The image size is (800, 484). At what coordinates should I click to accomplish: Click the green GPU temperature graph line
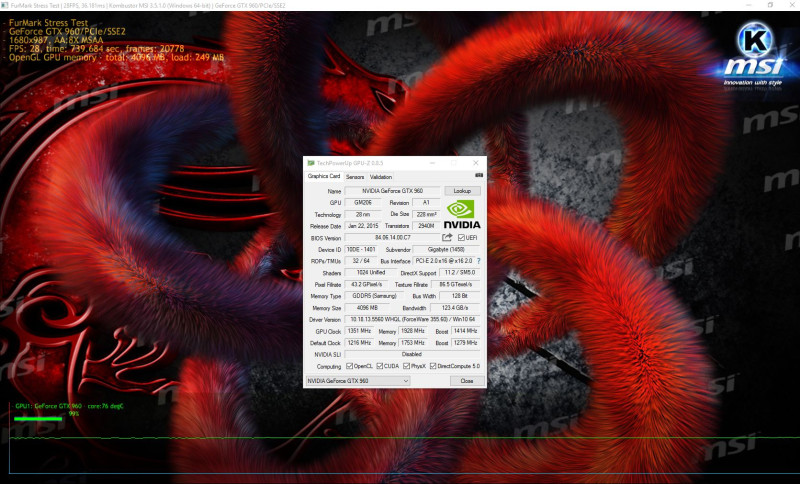pos(404,438)
